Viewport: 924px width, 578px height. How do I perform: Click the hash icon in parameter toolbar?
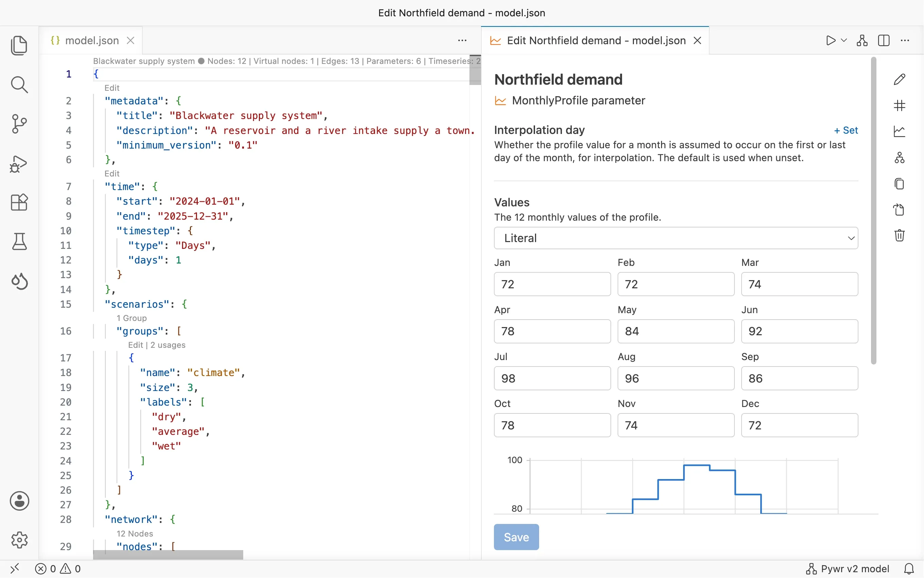(x=900, y=105)
